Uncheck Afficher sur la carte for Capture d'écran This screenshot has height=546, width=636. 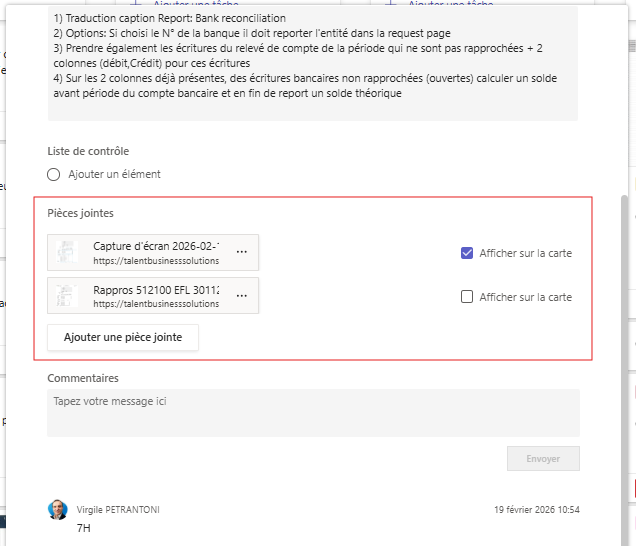pyautogui.click(x=467, y=253)
